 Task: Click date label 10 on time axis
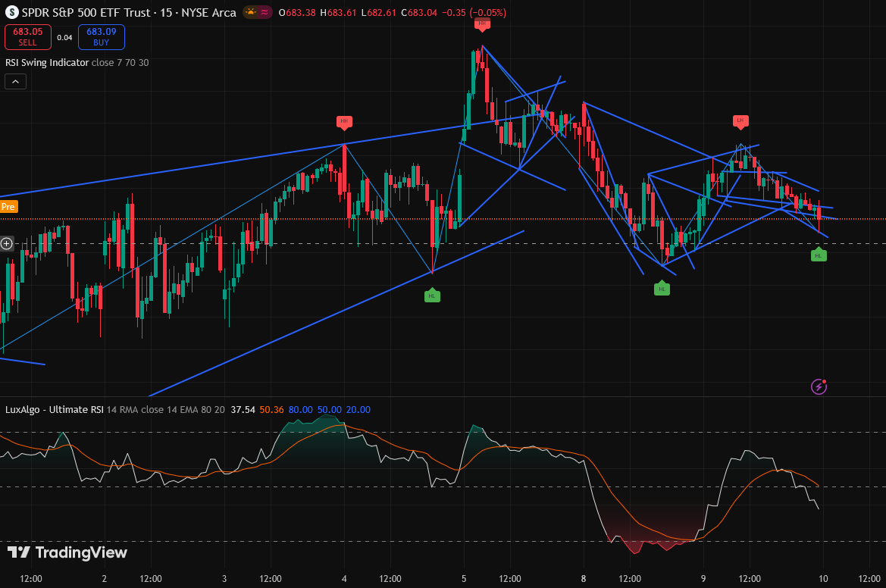pos(823,578)
